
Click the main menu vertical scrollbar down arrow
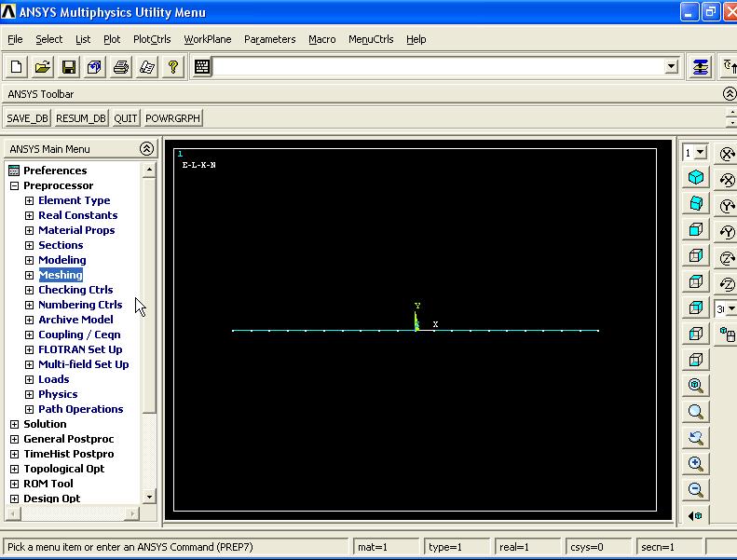coord(149,497)
